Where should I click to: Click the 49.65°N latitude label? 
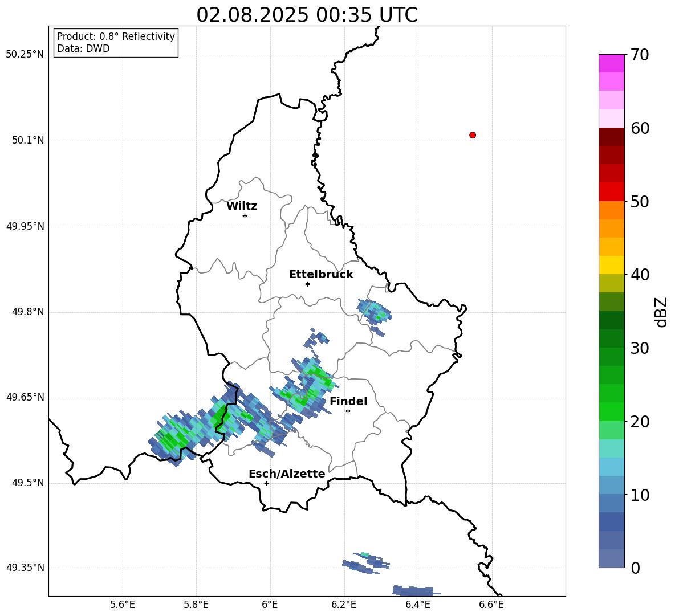click(25, 397)
